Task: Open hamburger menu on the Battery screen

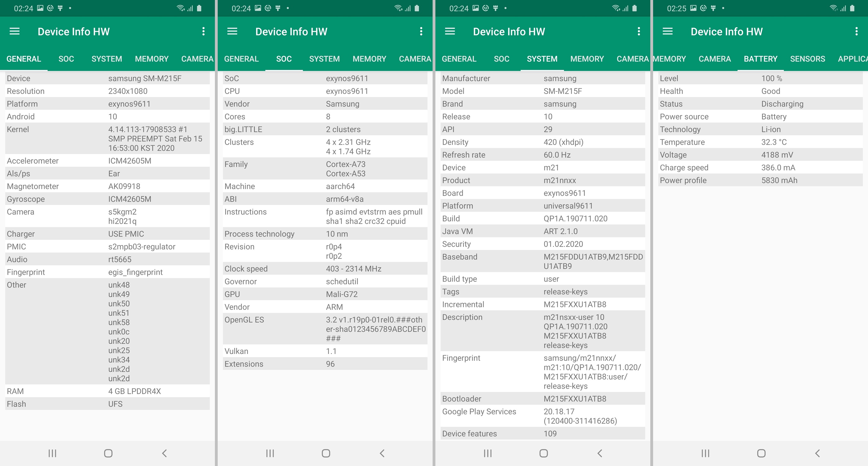Action: (x=667, y=31)
